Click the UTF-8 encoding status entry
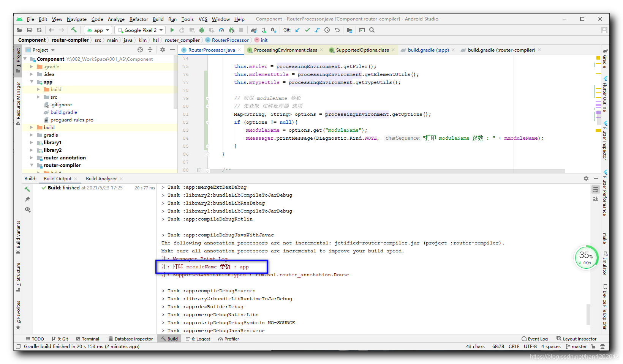 tap(530, 346)
